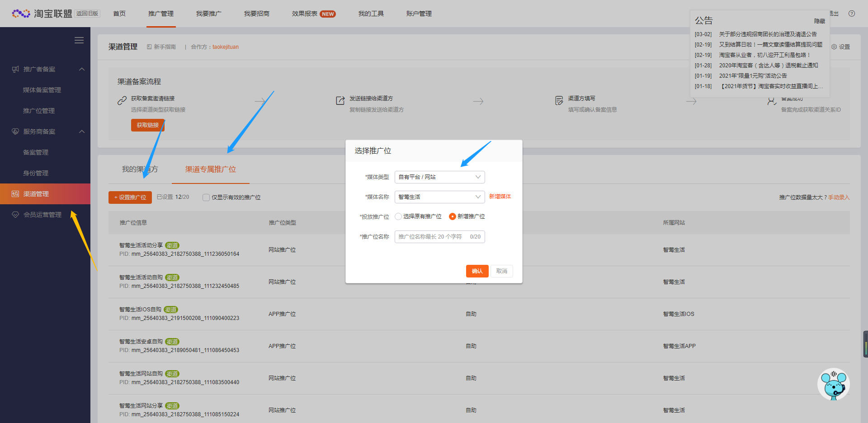Switch to 我的渠道方 tab
The height and width of the screenshot is (423, 868).
click(140, 169)
